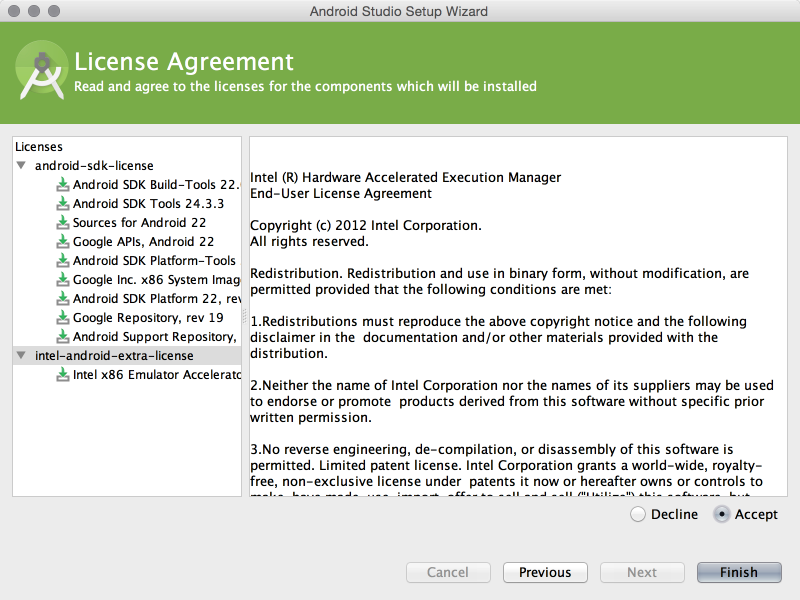Click the Finish button

(x=739, y=572)
